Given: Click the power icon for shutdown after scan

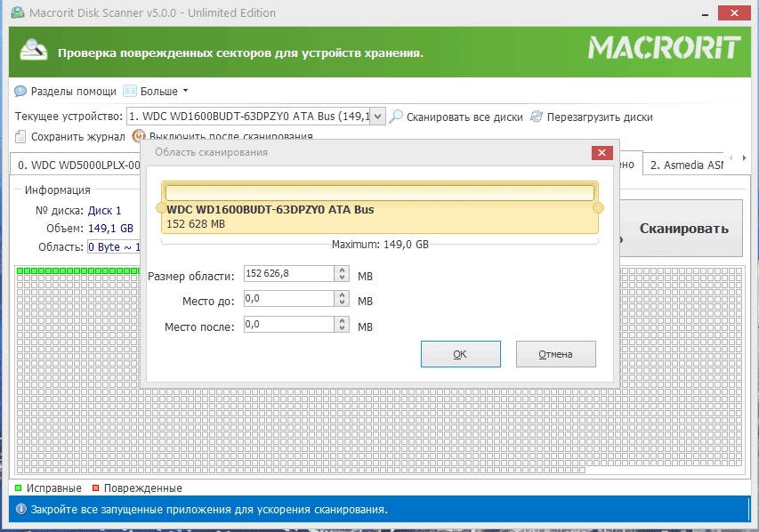Looking at the screenshot, I should tap(139, 135).
